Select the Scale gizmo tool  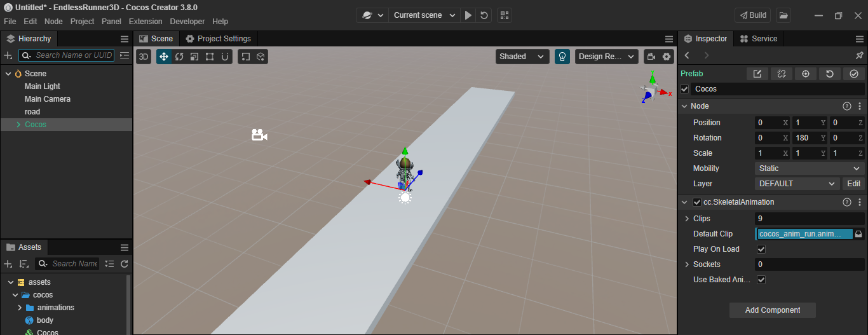pos(194,57)
